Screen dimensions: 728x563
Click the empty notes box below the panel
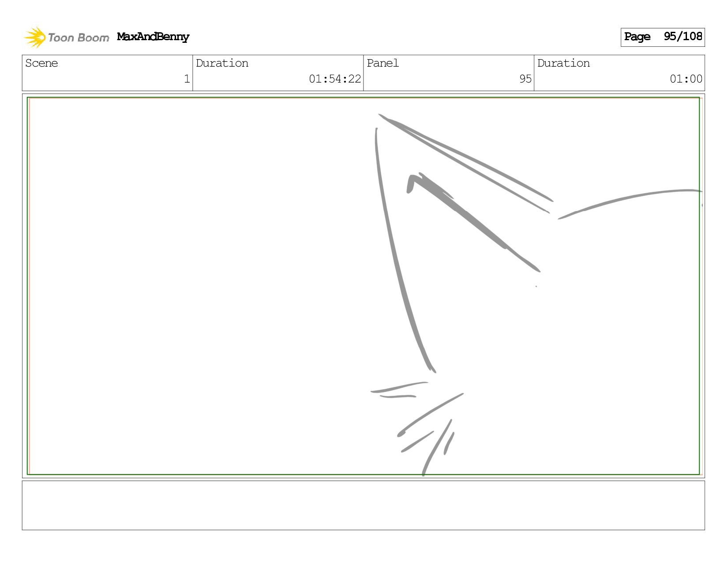[364, 505]
